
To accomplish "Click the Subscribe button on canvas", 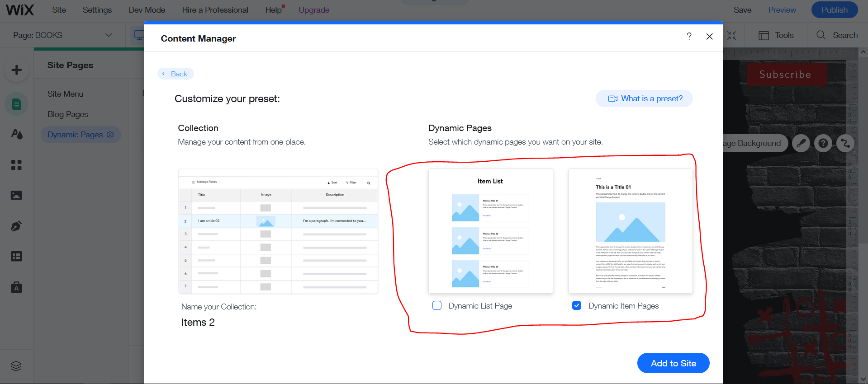I will (787, 75).
